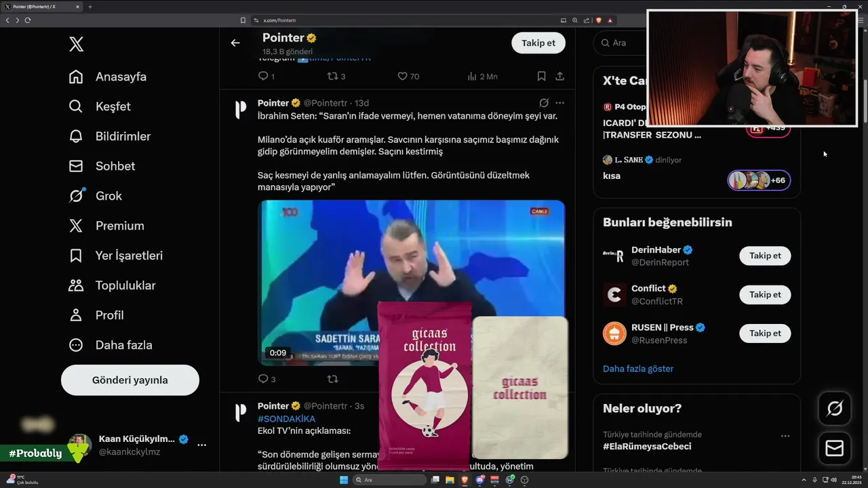Open Brave browser from taskbar
Screen dimensions: 868x488
click(x=465, y=480)
